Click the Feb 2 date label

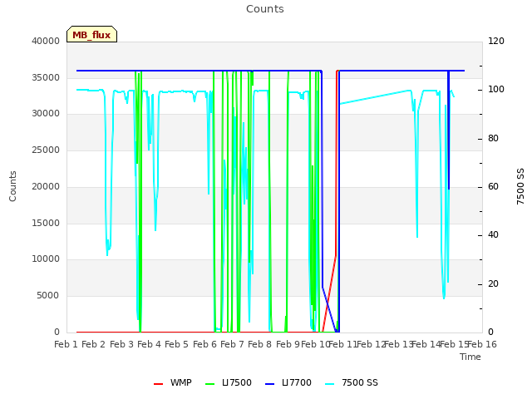click(x=94, y=344)
